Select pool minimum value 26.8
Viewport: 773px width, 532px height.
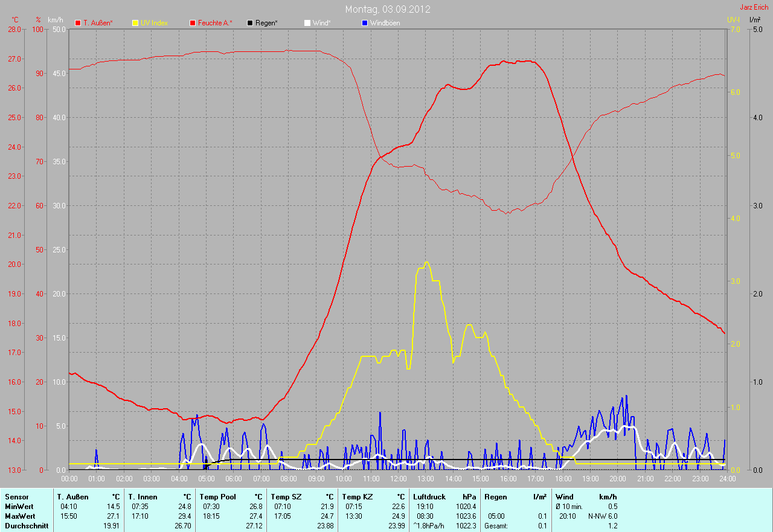[x=255, y=507]
